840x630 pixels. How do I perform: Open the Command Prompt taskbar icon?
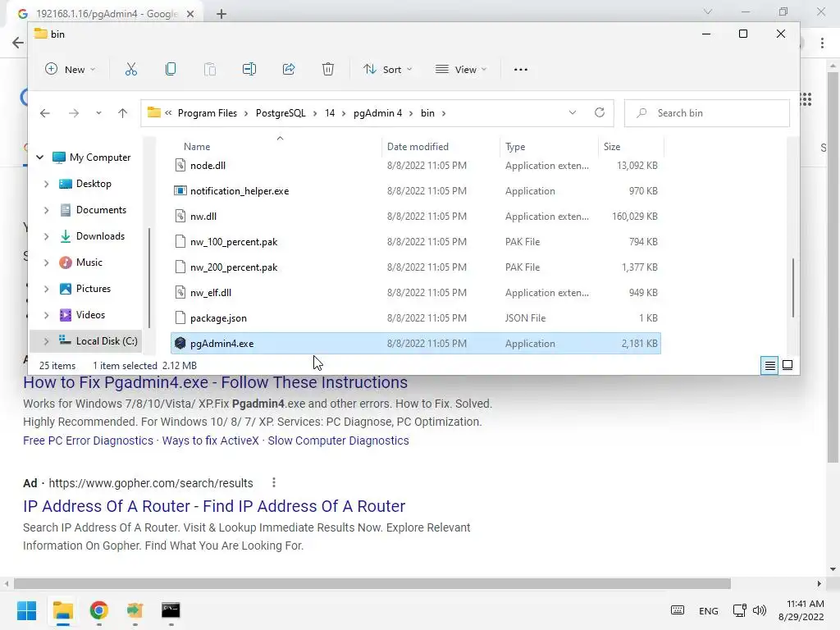[x=171, y=610]
